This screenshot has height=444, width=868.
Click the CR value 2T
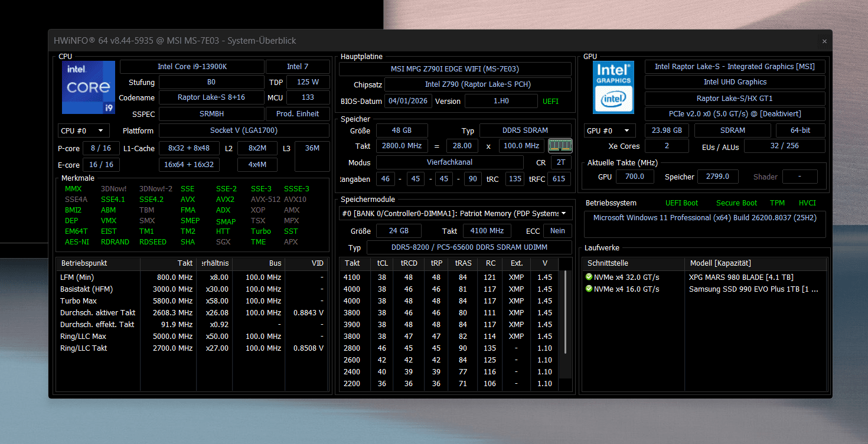(x=561, y=162)
